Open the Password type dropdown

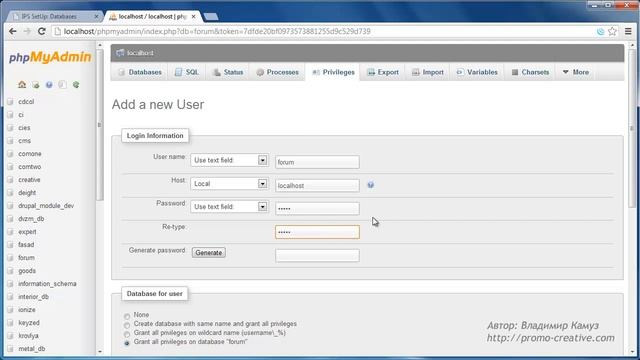pyautogui.click(x=229, y=207)
